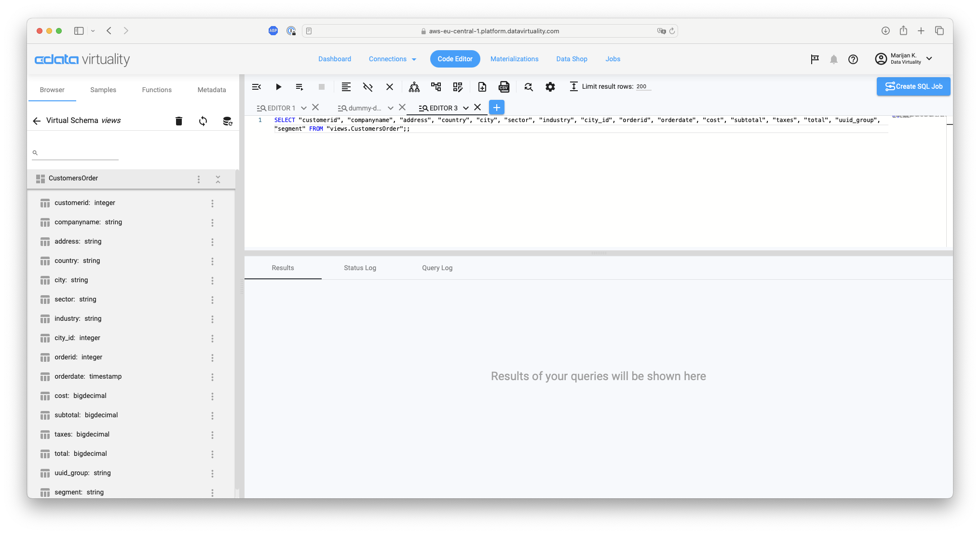
Task: Toggle the sidebar with the browser panel icon
Action: 79,30
